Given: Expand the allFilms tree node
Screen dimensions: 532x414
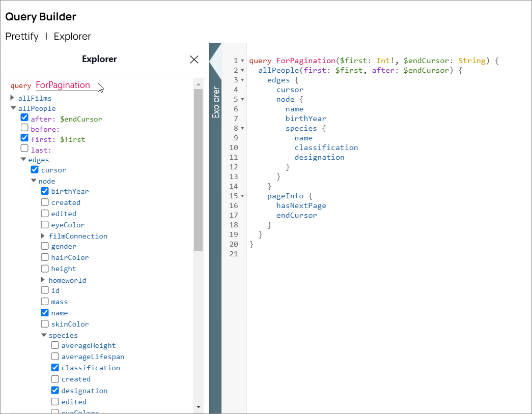Looking at the screenshot, I should click(13, 98).
